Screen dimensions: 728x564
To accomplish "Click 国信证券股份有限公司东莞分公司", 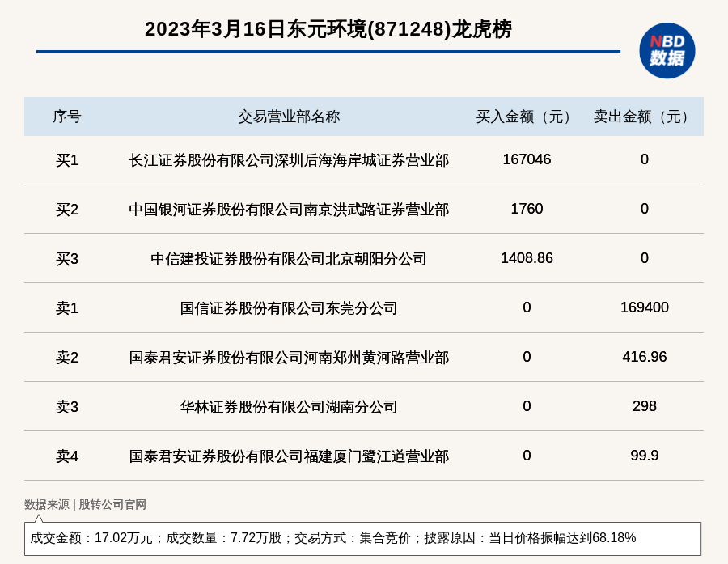I will click(x=289, y=308).
